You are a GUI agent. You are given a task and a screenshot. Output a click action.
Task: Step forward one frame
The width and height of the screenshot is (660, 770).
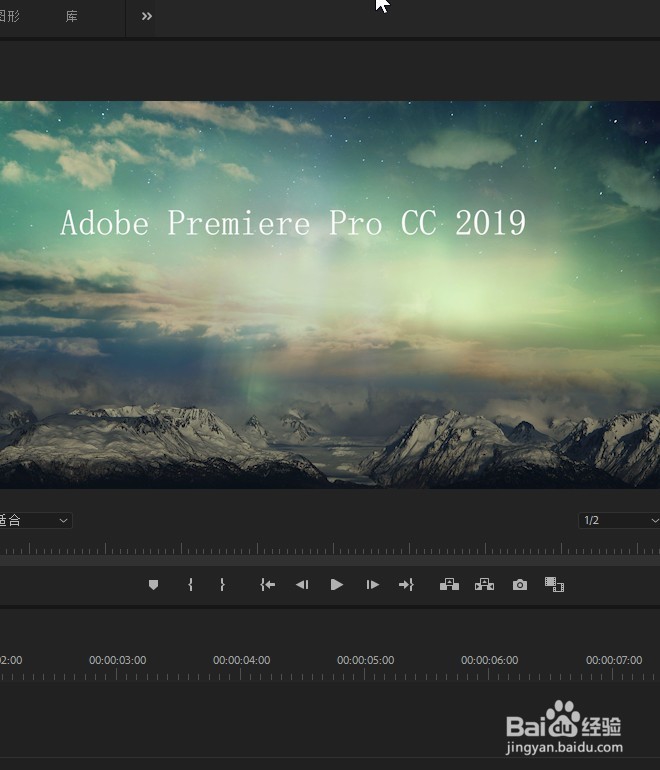coord(372,584)
